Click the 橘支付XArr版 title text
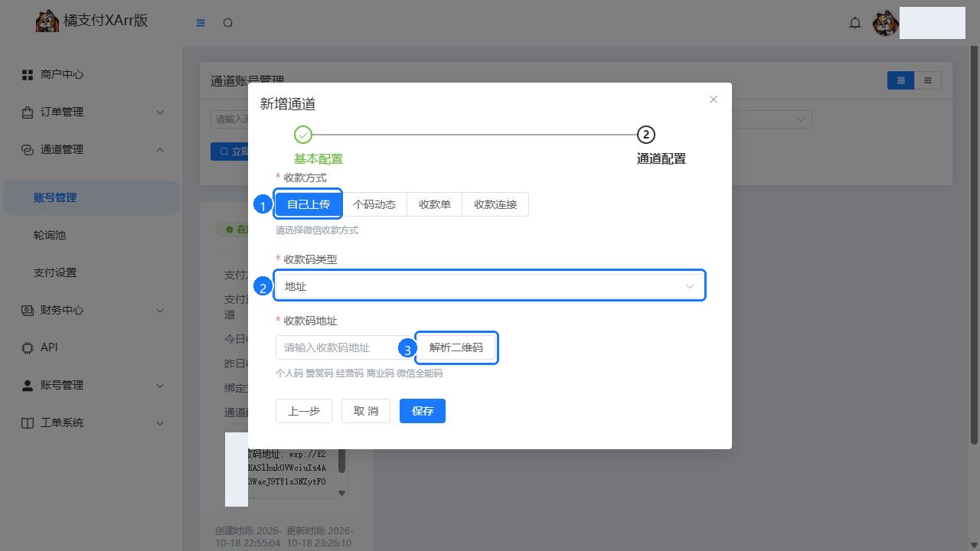980x551 pixels. point(106,21)
